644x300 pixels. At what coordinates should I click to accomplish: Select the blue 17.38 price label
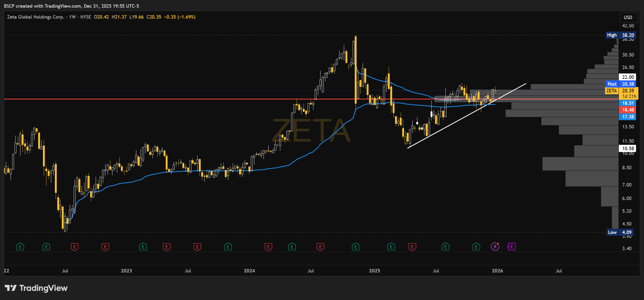(628, 116)
